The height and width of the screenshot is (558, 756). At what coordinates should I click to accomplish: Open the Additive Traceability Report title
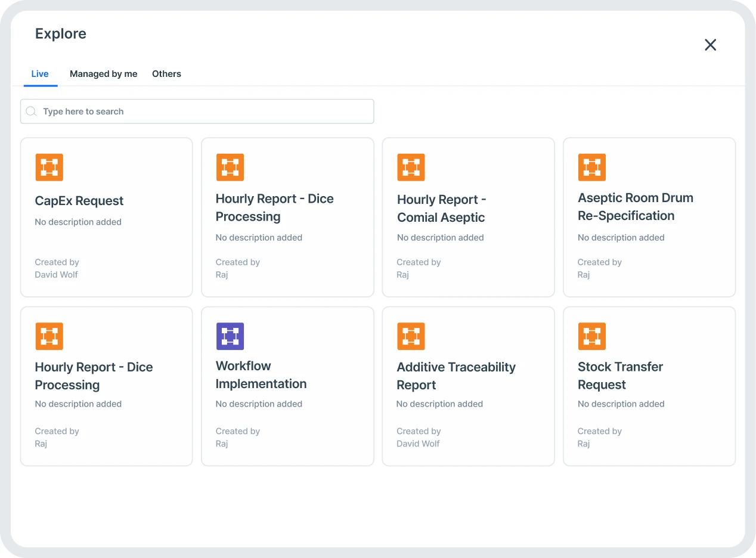click(456, 376)
